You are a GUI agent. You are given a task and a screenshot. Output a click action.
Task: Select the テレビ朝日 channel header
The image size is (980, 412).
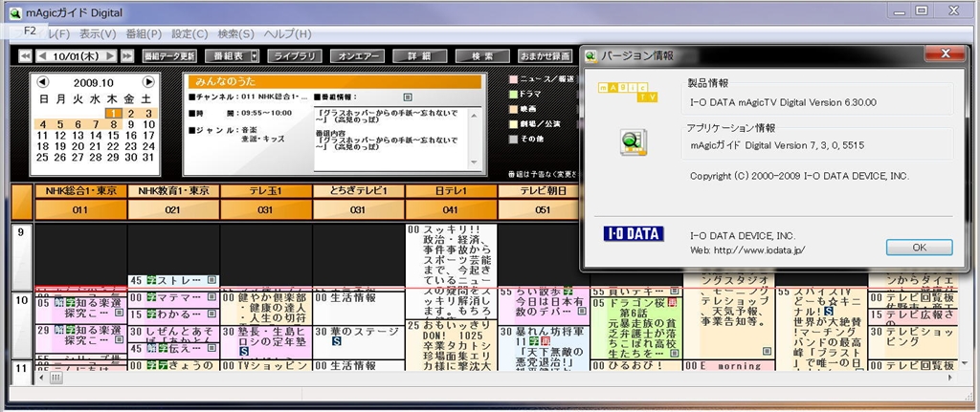tap(544, 191)
